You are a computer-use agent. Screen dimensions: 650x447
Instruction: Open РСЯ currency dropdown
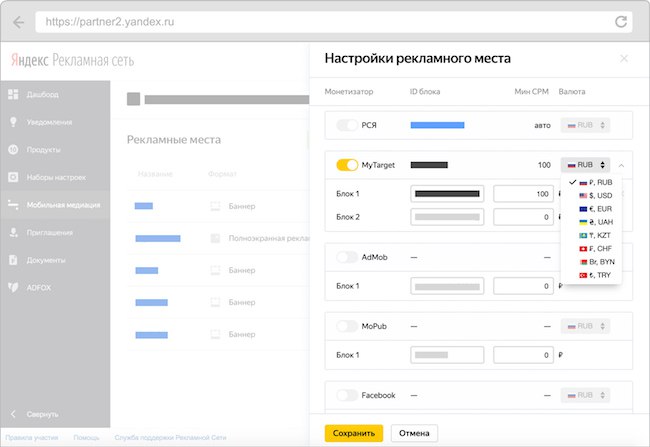pos(585,125)
